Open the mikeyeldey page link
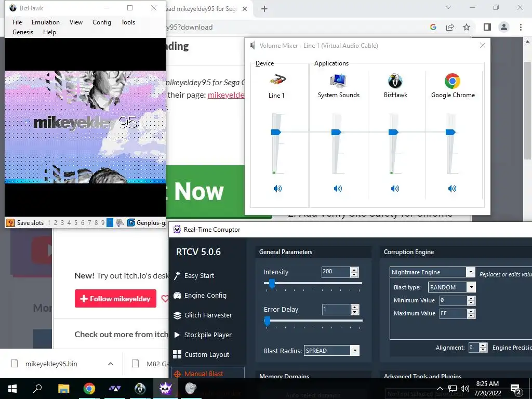 coord(226,95)
